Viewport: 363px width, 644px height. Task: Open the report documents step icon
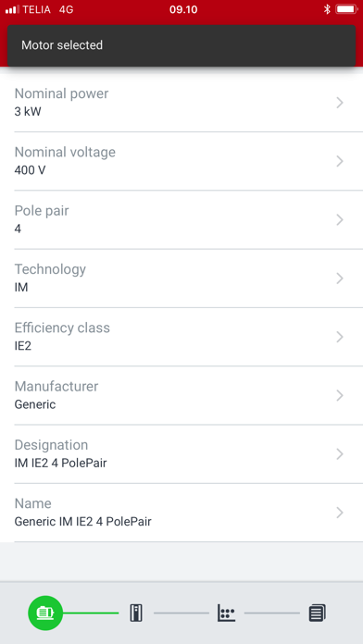coord(318,613)
